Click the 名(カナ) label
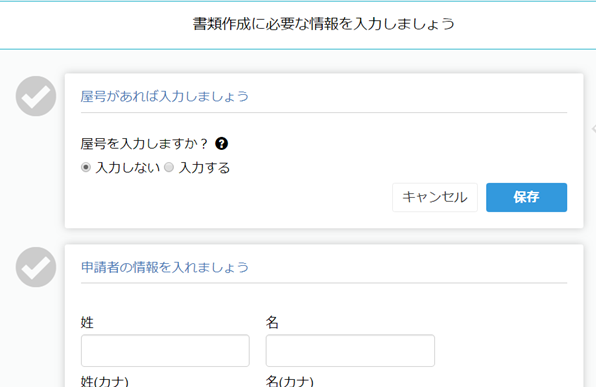This screenshot has height=387, width=596. coord(290,381)
